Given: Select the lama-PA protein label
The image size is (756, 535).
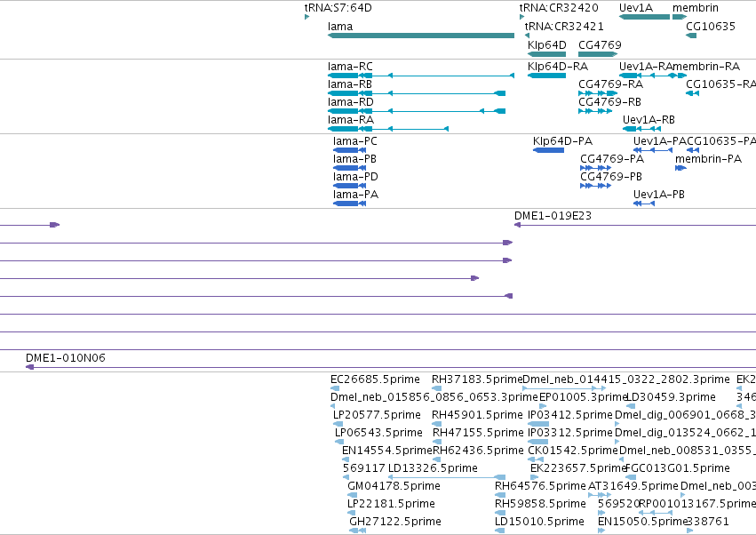Looking at the screenshot, I should pos(355,195).
